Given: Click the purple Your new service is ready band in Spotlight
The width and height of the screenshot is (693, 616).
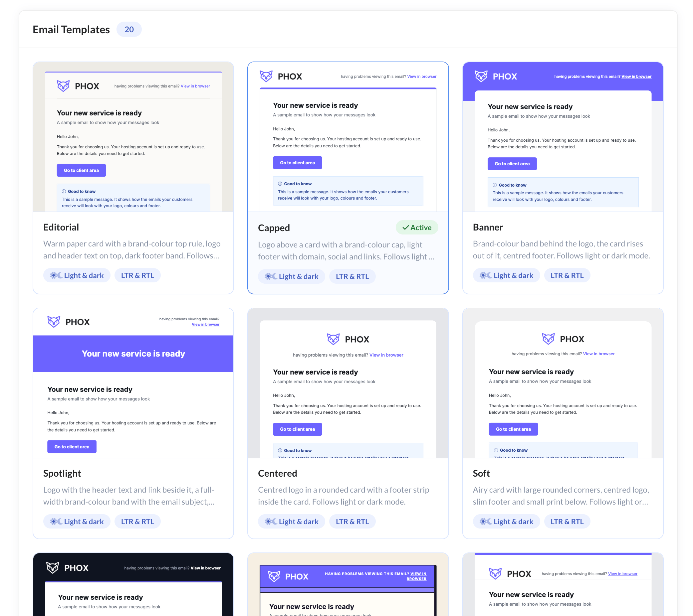Looking at the screenshot, I should point(133,354).
